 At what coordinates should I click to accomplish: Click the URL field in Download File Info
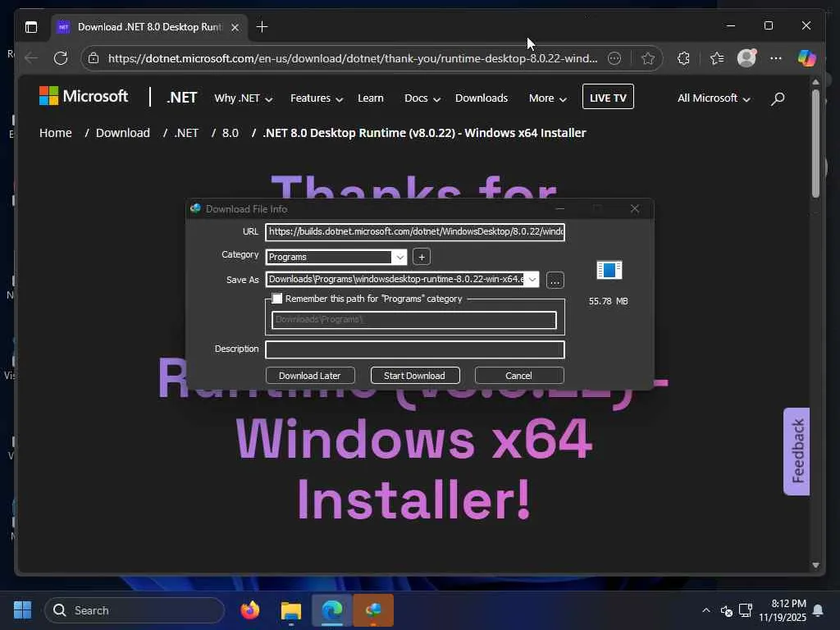click(415, 232)
